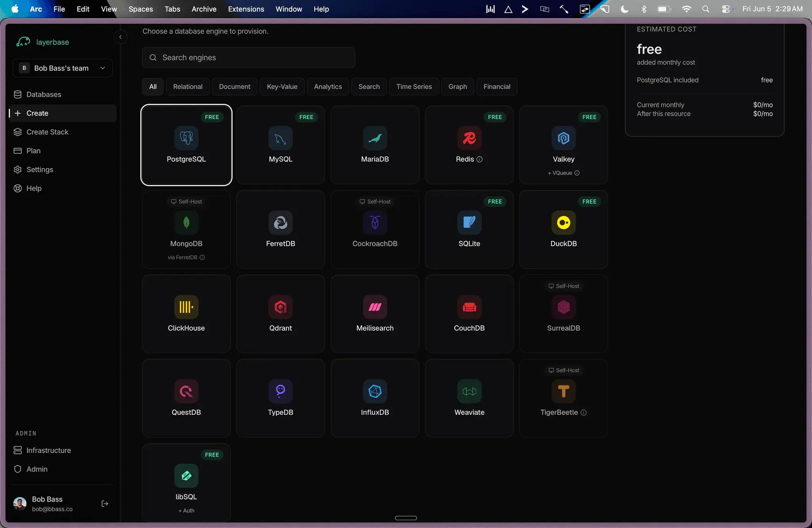Select the SQLite engine icon
Viewport: 812px width, 528px height.
[x=469, y=222]
